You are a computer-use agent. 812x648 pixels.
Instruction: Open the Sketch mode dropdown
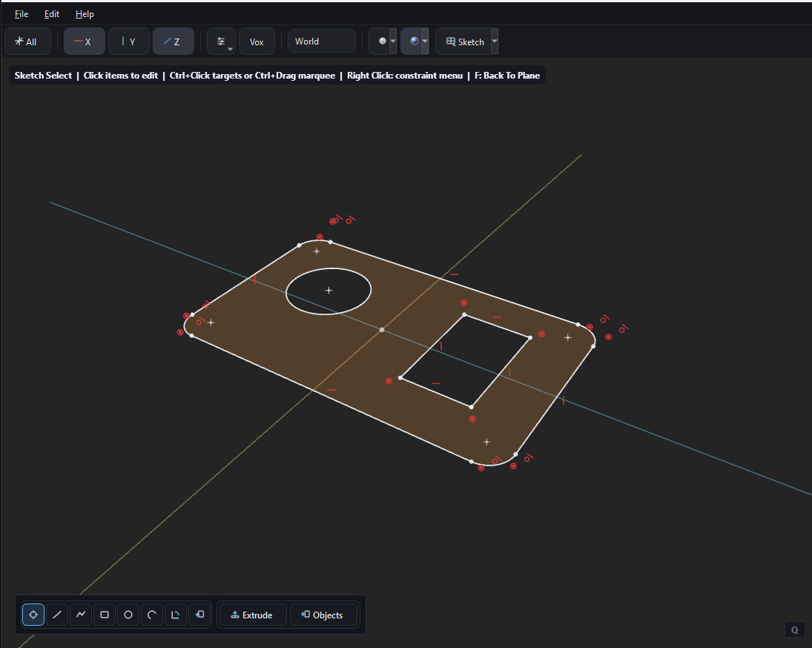pos(494,42)
